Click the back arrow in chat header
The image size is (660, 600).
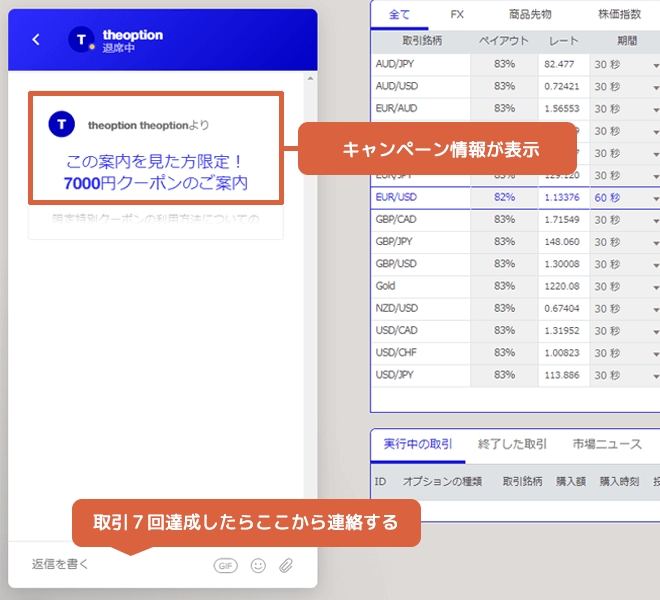point(36,40)
